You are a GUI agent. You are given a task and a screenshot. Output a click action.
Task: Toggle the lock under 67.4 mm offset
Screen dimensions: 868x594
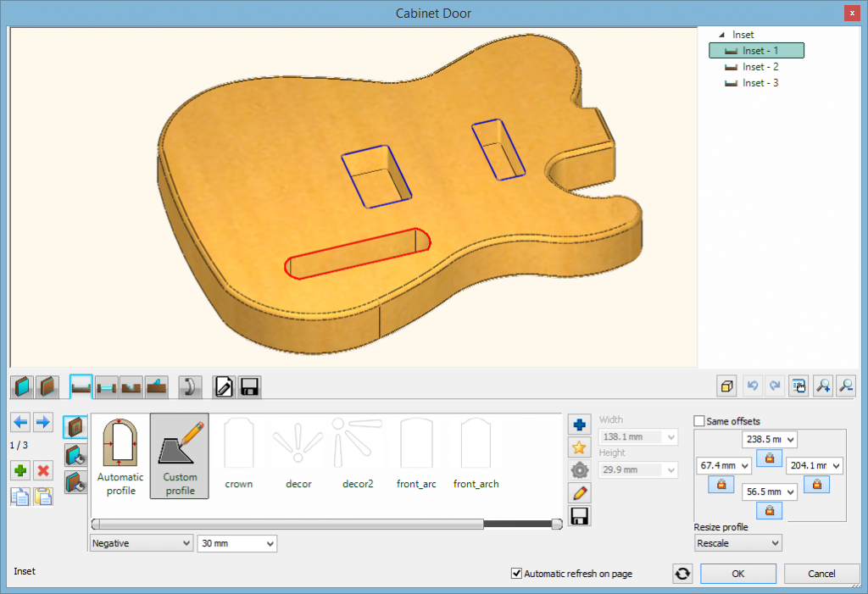(x=721, y=485)
